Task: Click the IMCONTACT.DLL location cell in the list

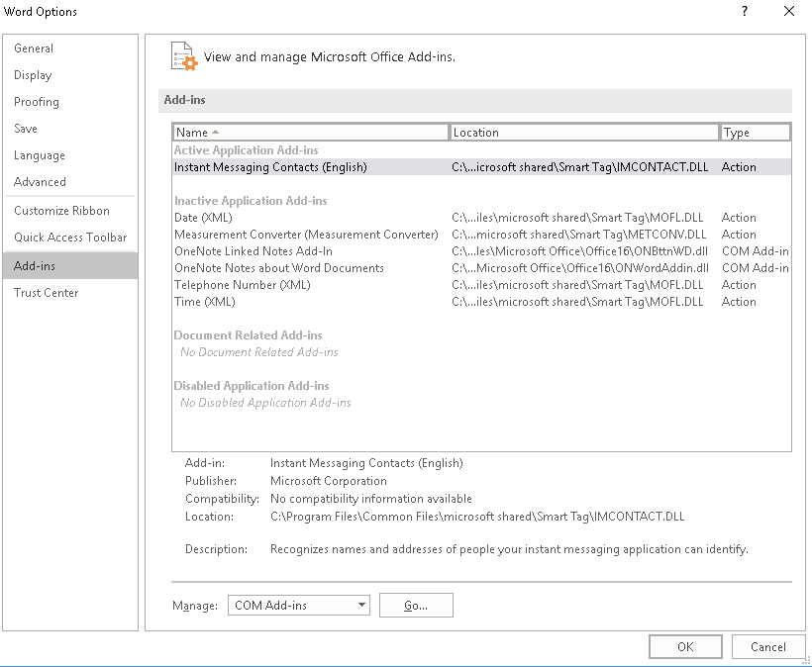Action: pyautogui.click(x=580, y=167)
